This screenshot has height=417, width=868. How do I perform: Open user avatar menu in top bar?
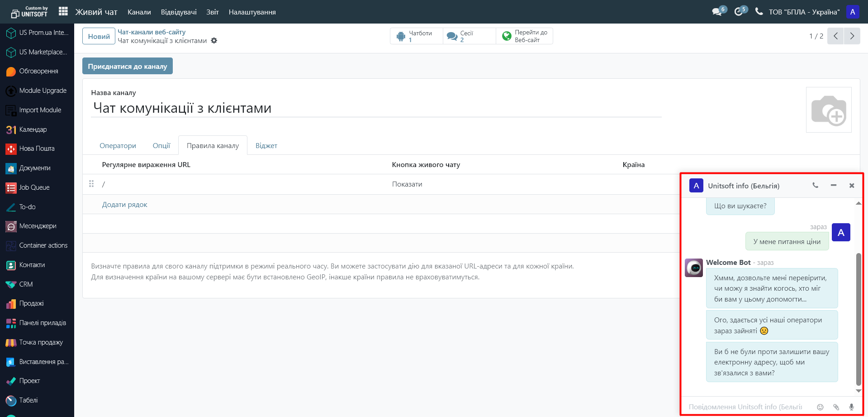[x=853, y=12]
